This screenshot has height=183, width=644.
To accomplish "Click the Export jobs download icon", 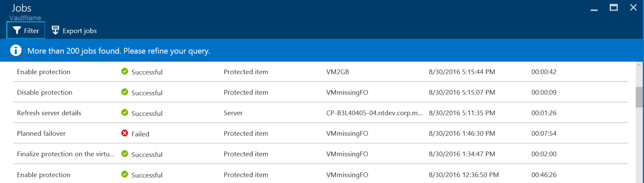I will 55,30.
